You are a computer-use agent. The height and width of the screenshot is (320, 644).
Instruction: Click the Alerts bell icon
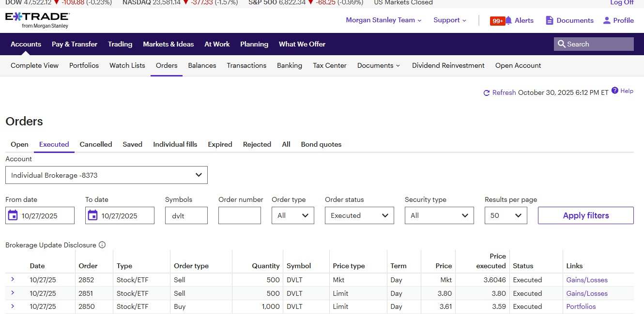point(508,20)
